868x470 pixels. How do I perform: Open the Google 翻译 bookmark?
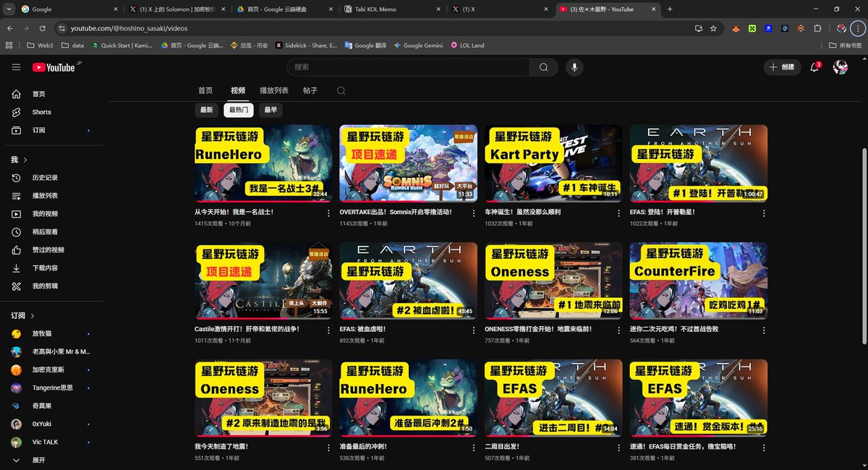click(365, 45)
